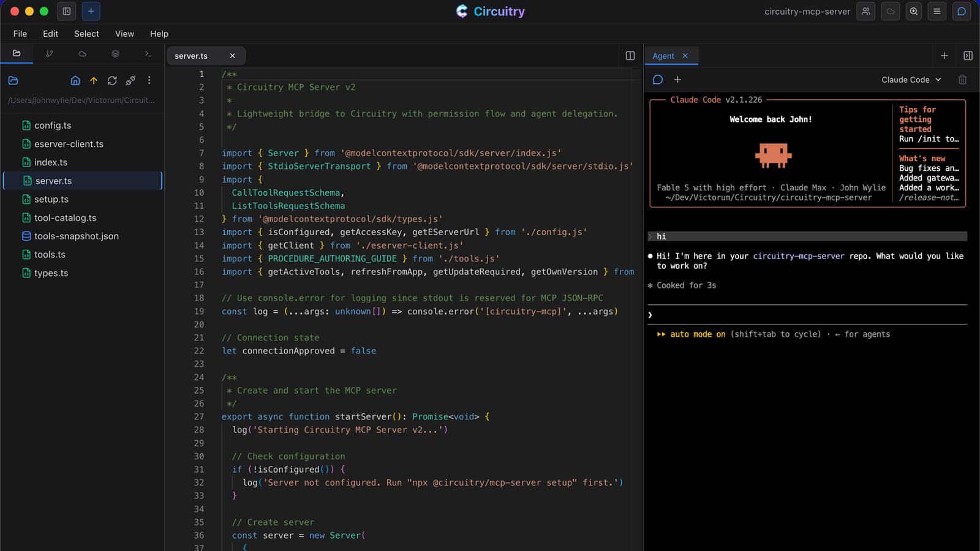Switch to the file explorer sidebar tab

17,54
